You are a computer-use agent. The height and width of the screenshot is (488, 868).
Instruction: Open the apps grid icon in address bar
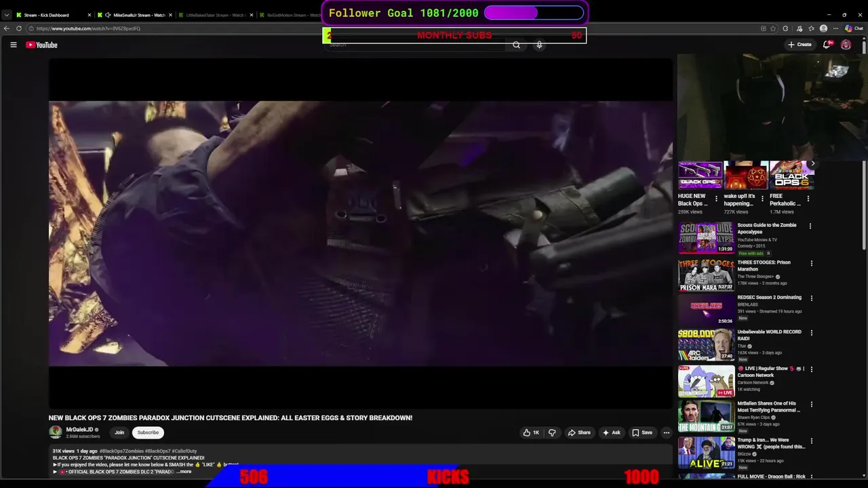[x=763, y=28]
